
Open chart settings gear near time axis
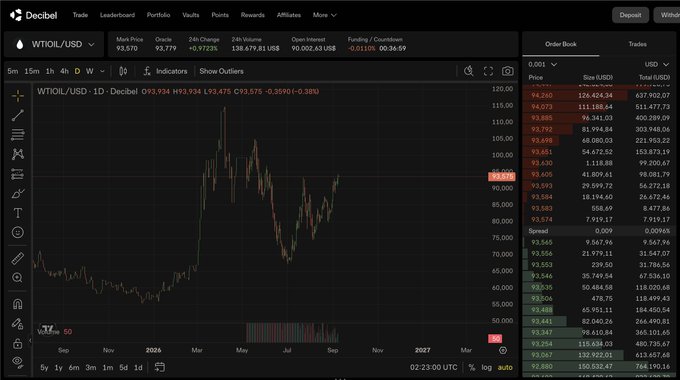(503, 350)
